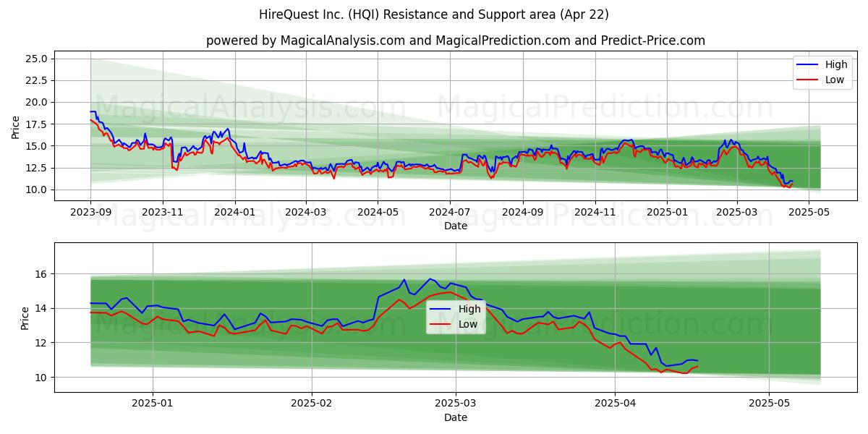Click the '2023-09' x-axis label in upper chart
The width and height of the screenshot is (868, 434).
90,213
